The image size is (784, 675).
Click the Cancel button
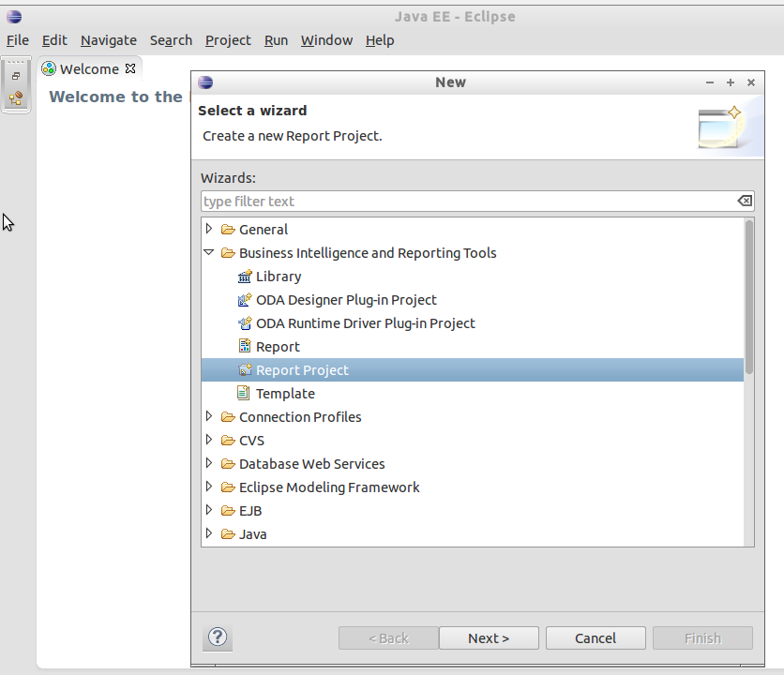pos(596,638)
